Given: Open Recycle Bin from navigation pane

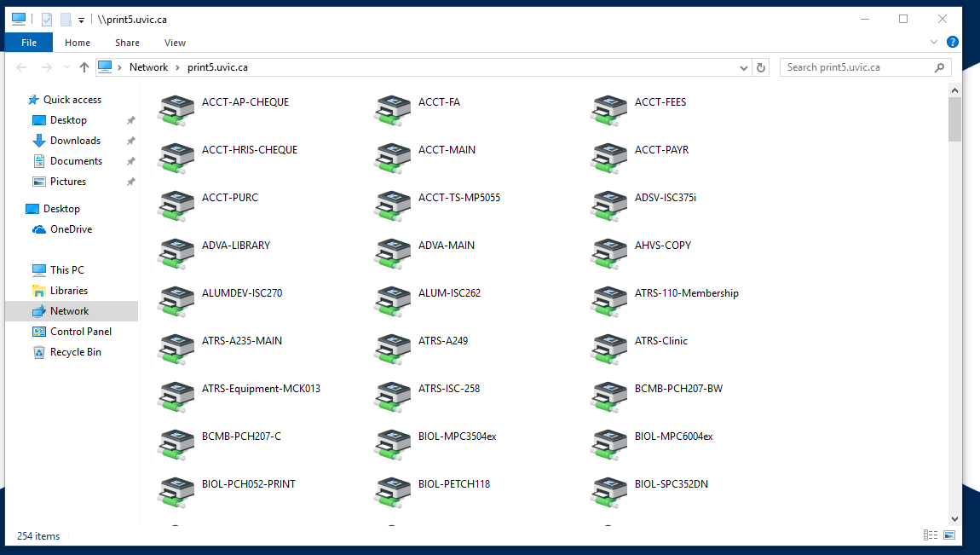Looking at the screenshot, I should click(x=75, y=352).
